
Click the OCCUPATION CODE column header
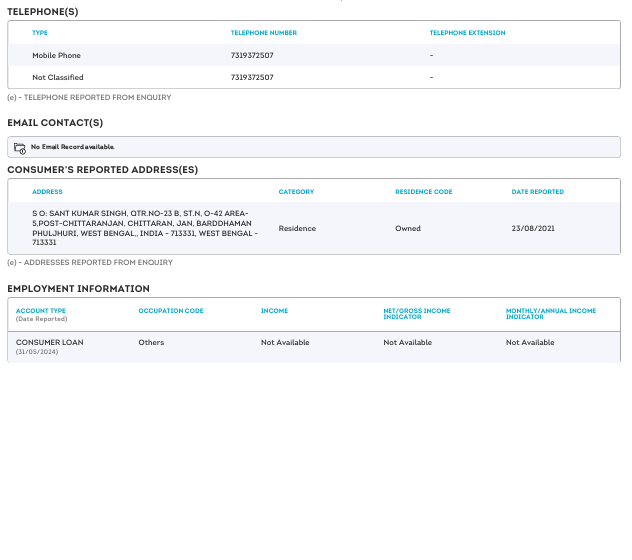click(170, 311)
